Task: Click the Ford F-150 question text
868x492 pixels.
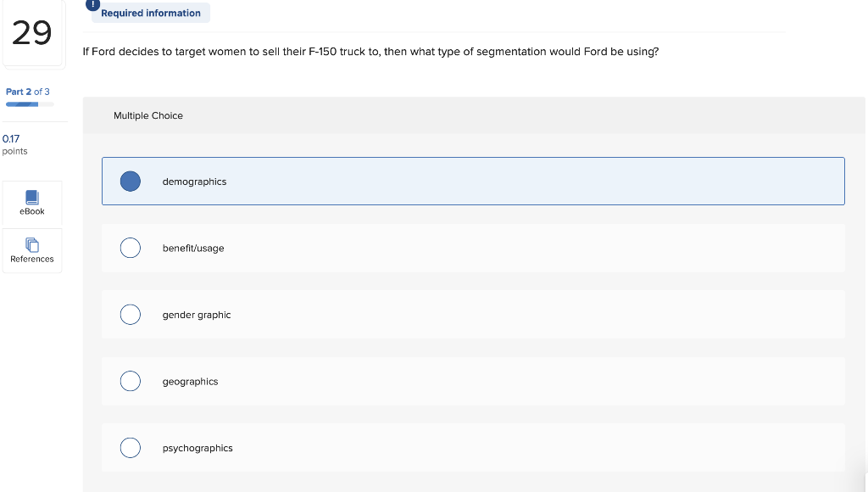Action: [371, 51]
